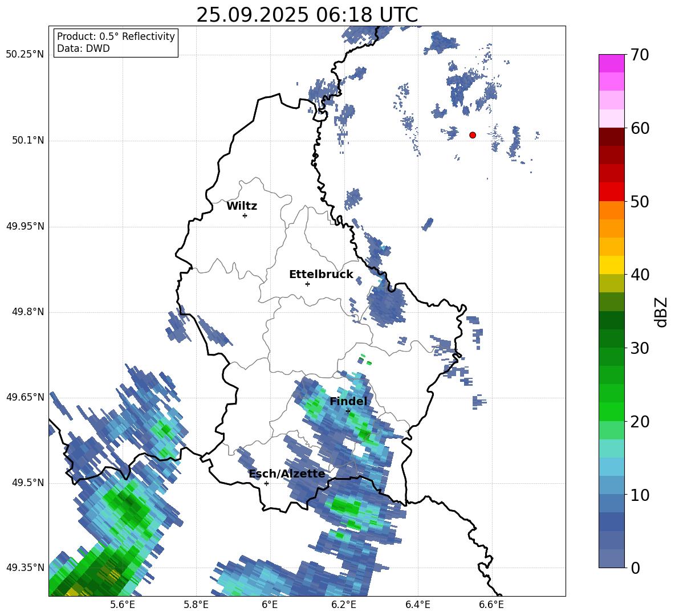Viewport: 675px width, 616px height.
Task: Click the red radar site marker dot
Action: (x=473, y=134)
